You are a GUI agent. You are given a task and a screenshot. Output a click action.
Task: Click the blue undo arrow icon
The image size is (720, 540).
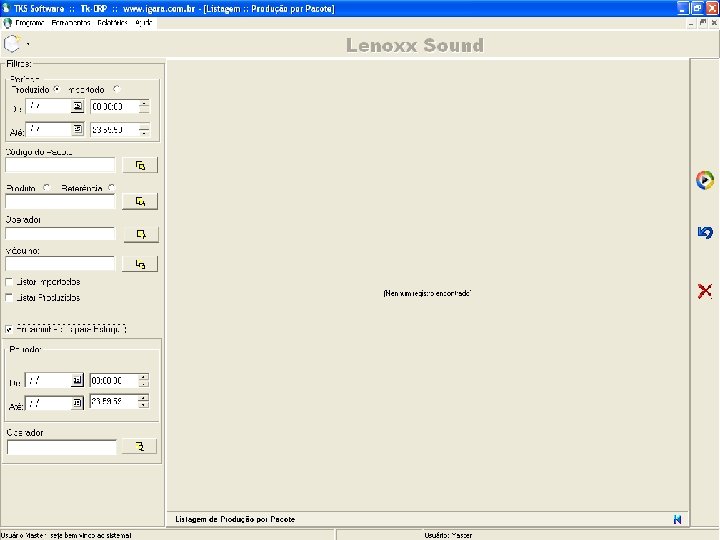click(705, 232)
